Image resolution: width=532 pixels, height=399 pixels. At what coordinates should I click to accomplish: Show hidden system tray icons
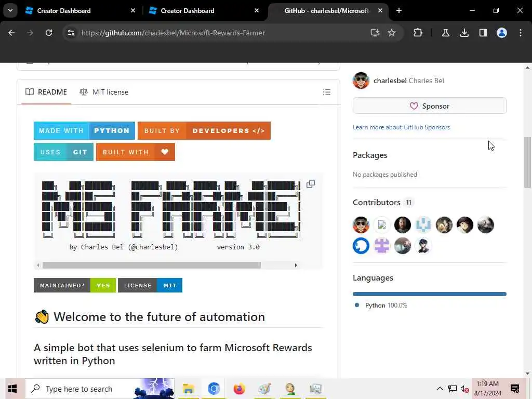pyautogui.click(x=440, y=389)
